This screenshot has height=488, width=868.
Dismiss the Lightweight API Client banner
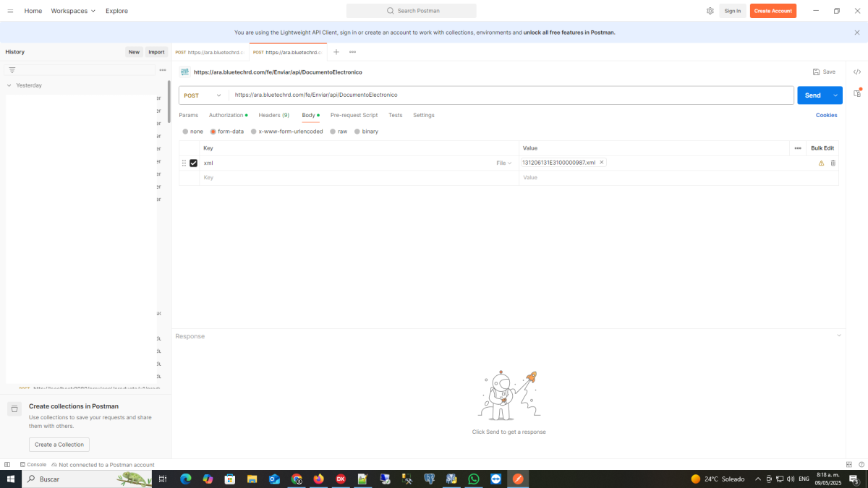pyautogui.click(x=857, y=33)
